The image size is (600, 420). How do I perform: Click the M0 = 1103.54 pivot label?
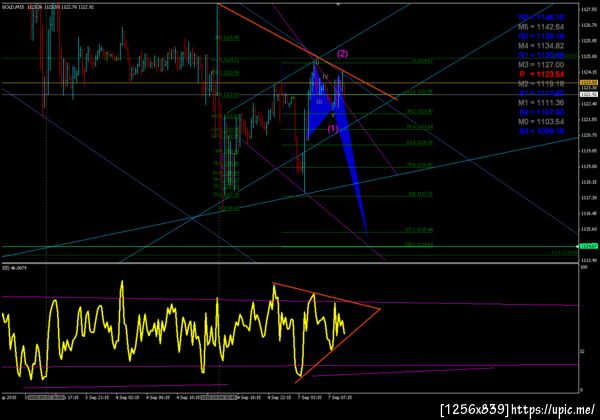[541, 122]
